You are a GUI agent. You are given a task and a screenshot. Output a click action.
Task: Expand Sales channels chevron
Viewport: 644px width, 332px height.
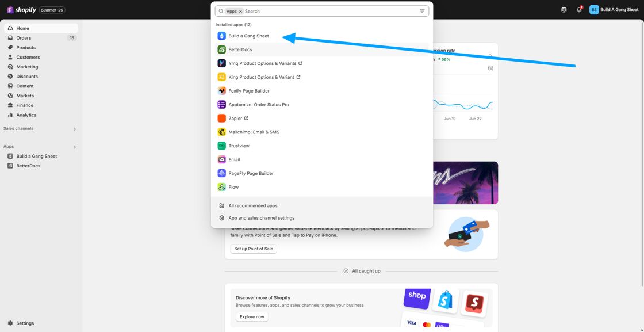pos(75,129)
